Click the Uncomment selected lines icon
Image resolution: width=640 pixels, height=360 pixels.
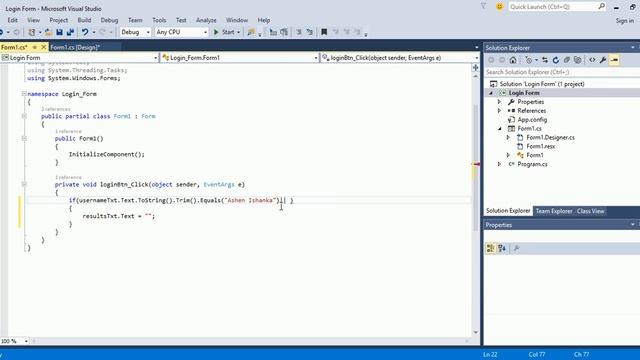tap(310, 32)
